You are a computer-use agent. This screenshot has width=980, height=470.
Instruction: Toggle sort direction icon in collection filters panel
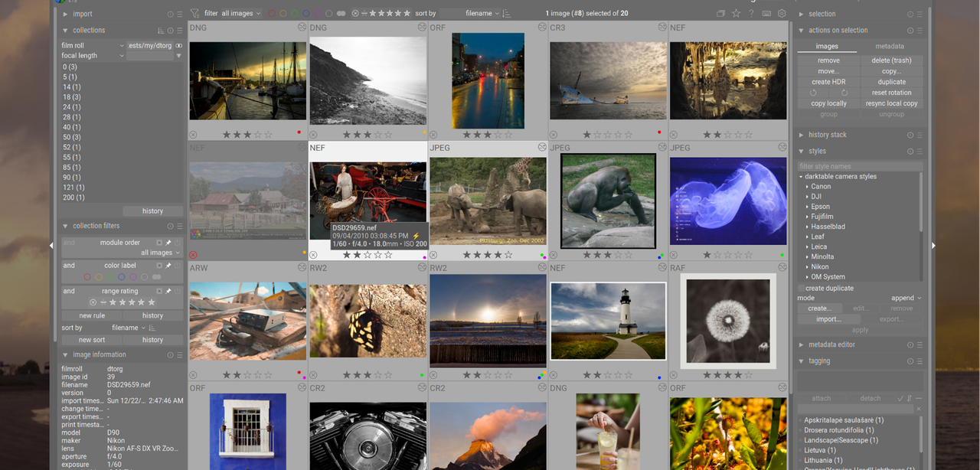click(x=153, y=328)
